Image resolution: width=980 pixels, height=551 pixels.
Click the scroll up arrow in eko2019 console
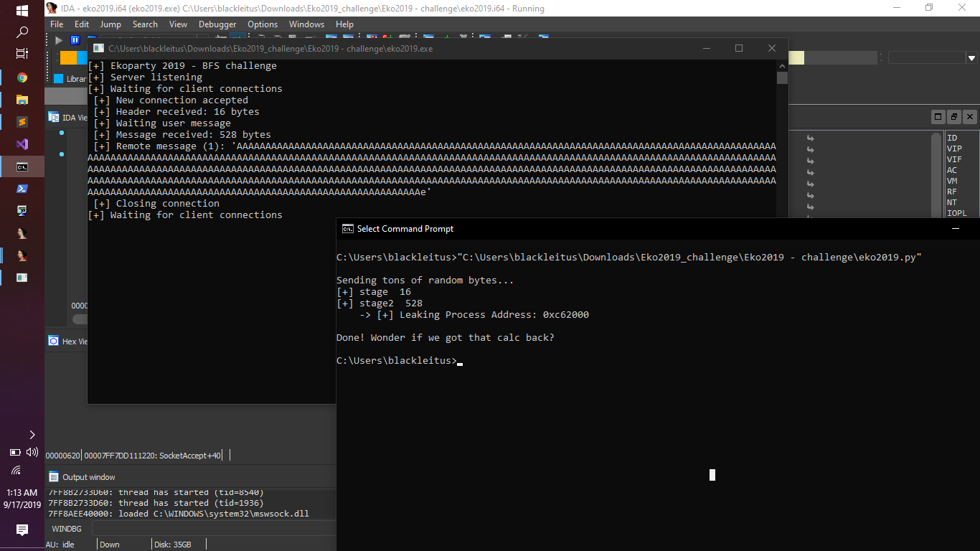tap(782, 65)
